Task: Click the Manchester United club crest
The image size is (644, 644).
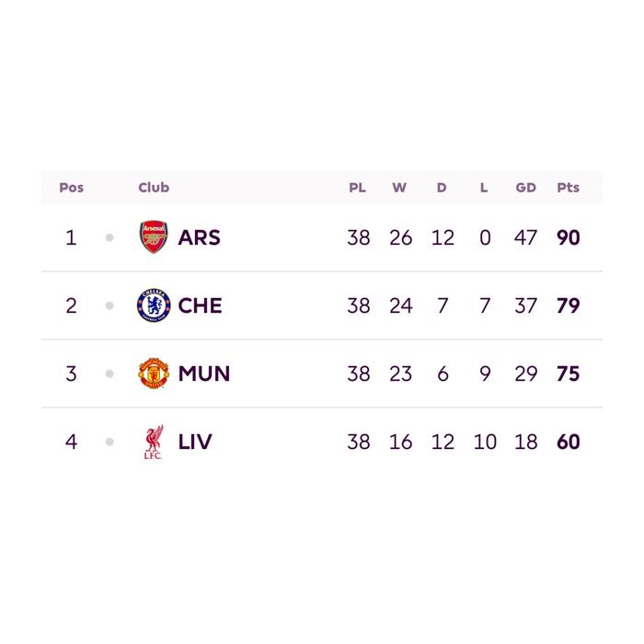Action: (154, 374)
